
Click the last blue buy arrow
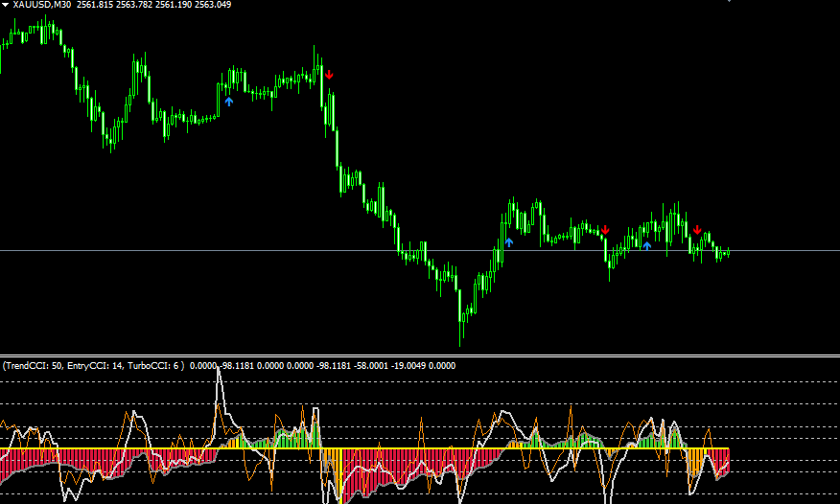click(647, 246)
